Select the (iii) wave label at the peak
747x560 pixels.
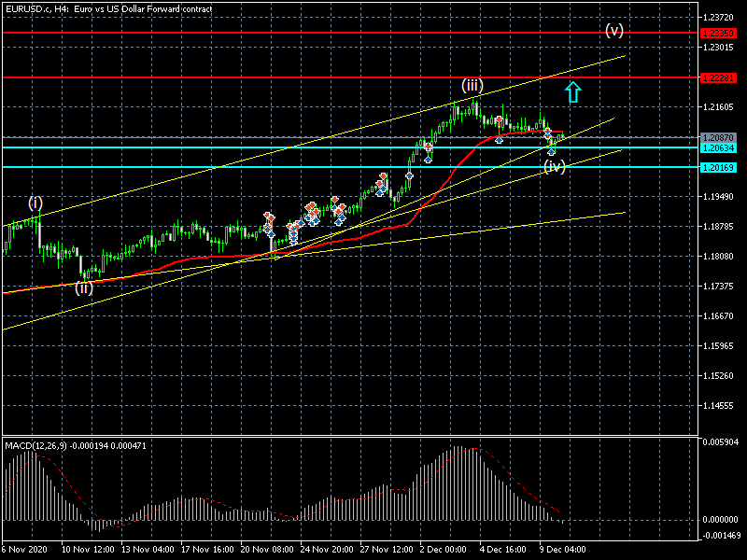click(x=472, y=85)
